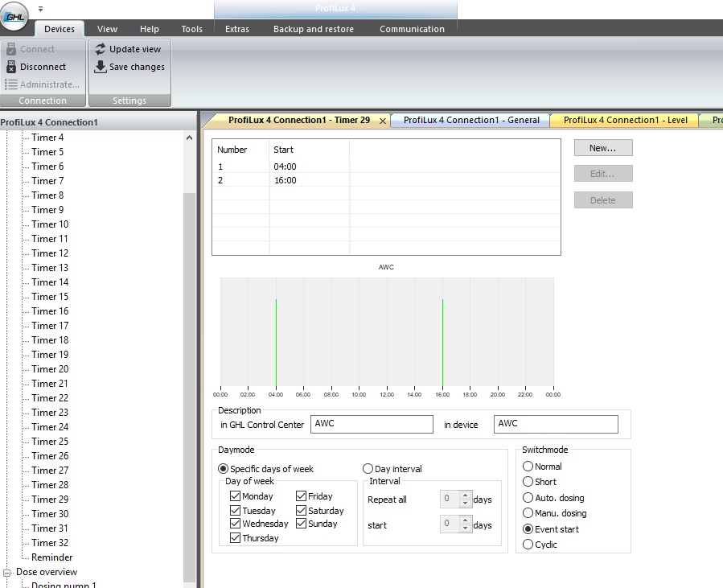Click the Update view refresh icon
Image resolution: width=723 pixels, height=588 pixels.
point(100,49)
